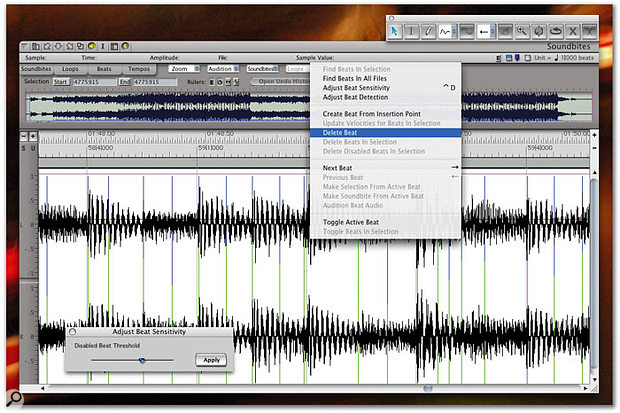Click Apply in Adjust Beat Sensitivity panel

212,360
